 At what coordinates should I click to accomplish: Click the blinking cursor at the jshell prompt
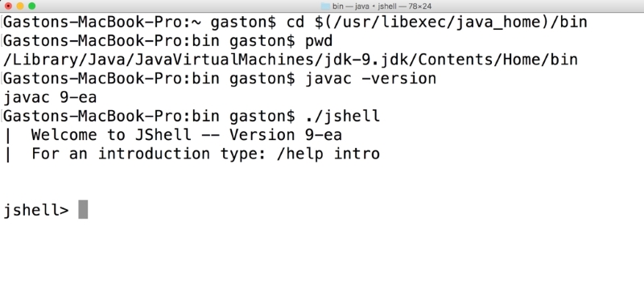(83, 209)
